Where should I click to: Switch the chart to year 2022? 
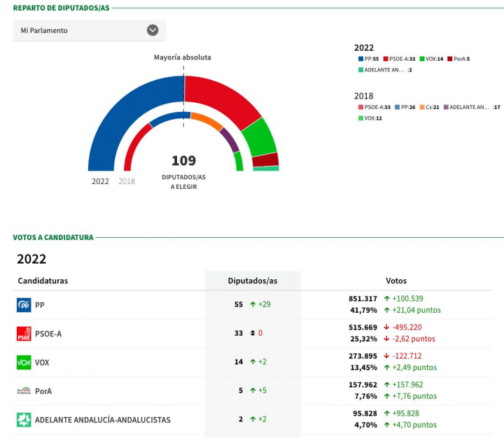pyautogui.click(x=100, y=181)
